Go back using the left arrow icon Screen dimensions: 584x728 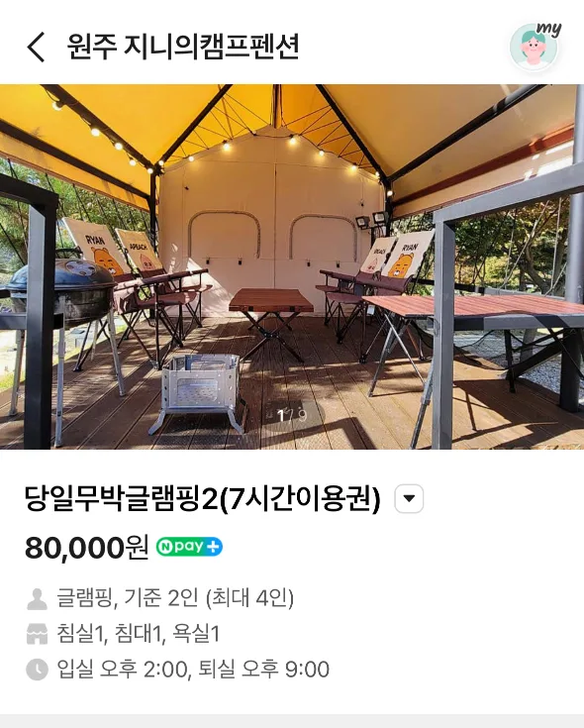pos(36,47)
